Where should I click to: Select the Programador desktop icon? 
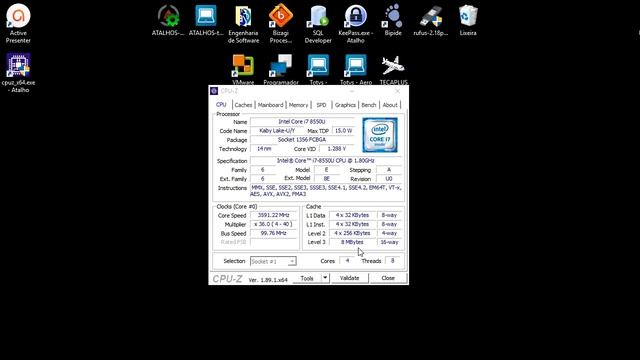(281, 69)
